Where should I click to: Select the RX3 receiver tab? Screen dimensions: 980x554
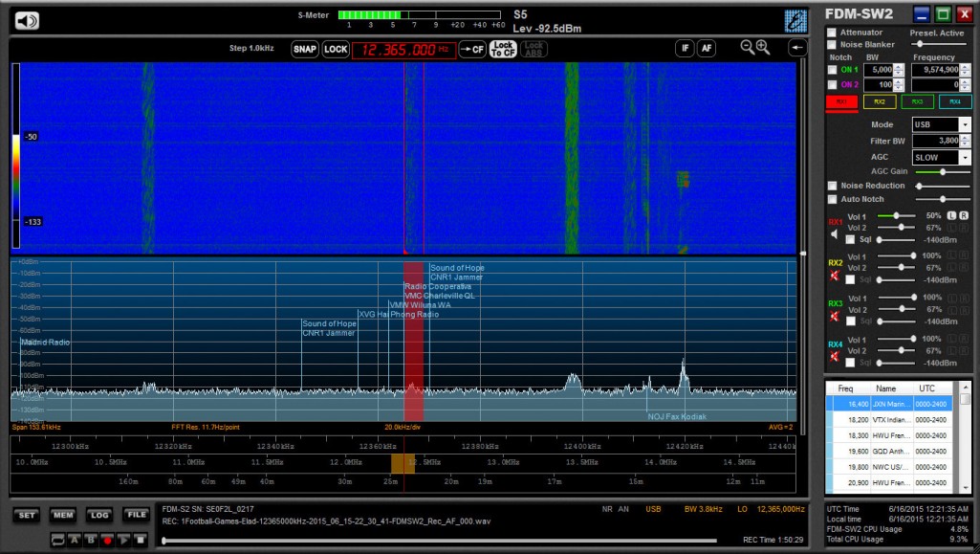coord(918,102)
